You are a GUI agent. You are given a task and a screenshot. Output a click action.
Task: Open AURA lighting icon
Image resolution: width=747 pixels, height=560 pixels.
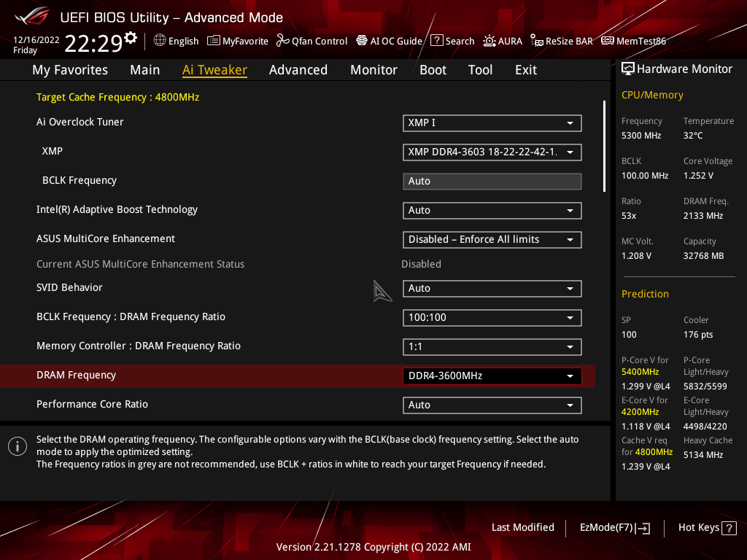pos(489,41)
